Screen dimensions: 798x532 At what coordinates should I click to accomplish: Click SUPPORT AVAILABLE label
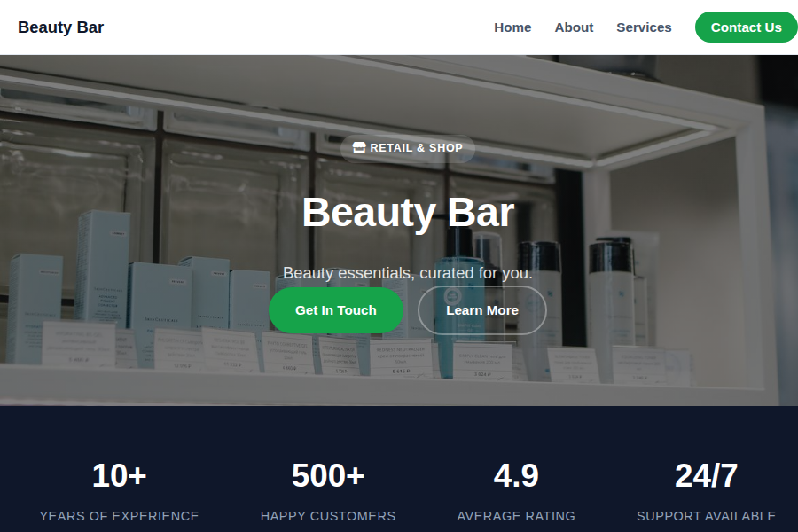point(707,516)
